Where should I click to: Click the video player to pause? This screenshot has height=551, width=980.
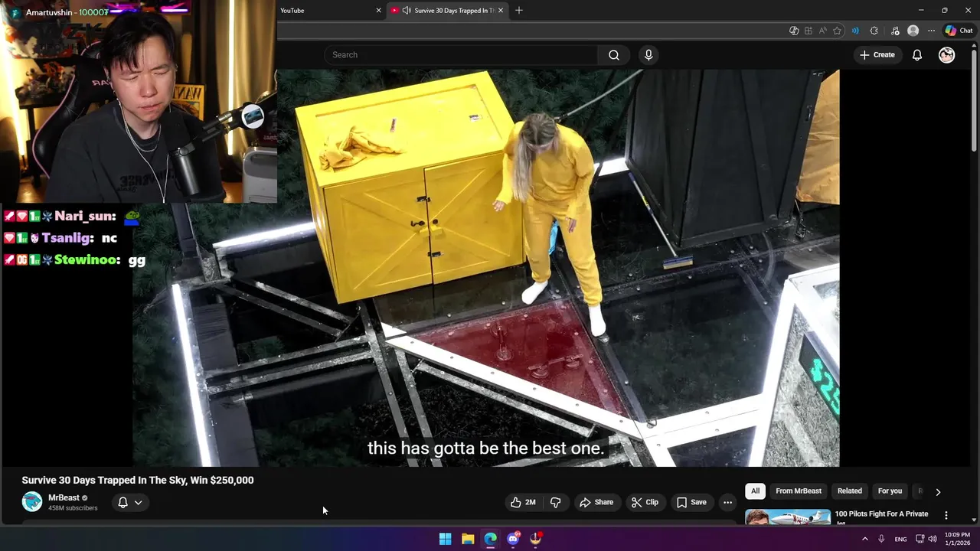click(486, 268)
